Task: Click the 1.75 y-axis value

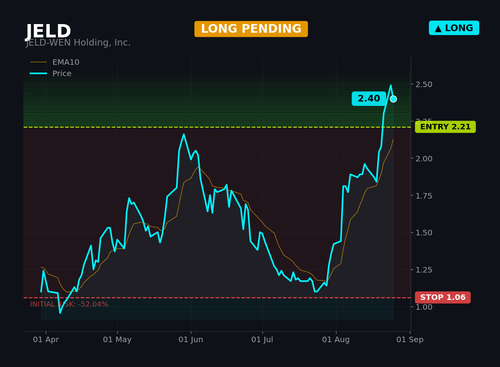Action: (424, 196)
